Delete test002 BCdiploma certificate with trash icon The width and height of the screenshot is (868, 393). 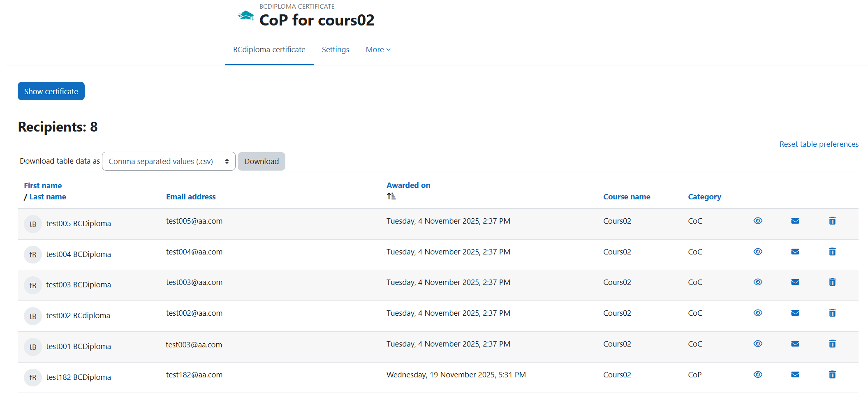pos(832,313)
